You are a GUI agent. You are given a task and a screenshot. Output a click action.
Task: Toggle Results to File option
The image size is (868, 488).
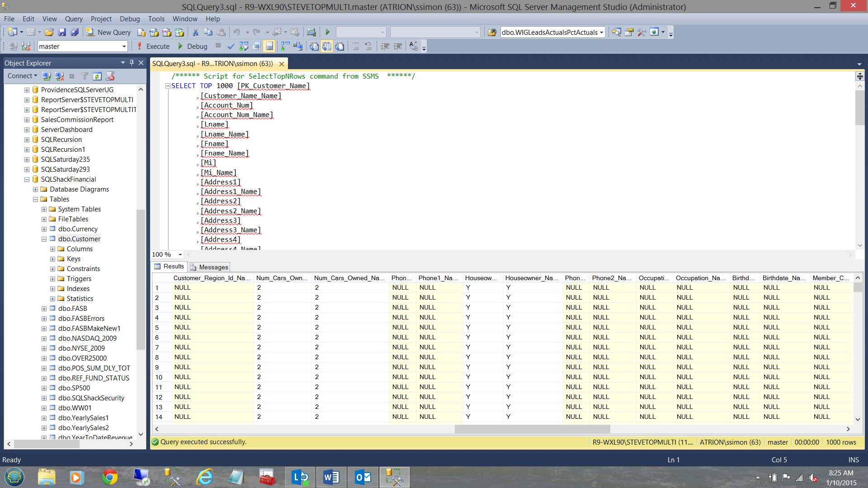pyautogui.click(x=340, y=46)
